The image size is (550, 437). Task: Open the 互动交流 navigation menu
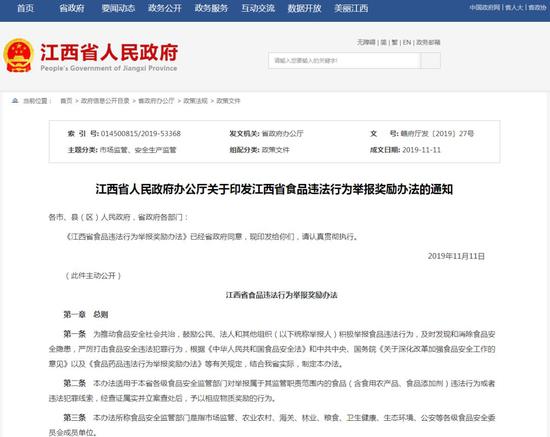pos(258,8)
